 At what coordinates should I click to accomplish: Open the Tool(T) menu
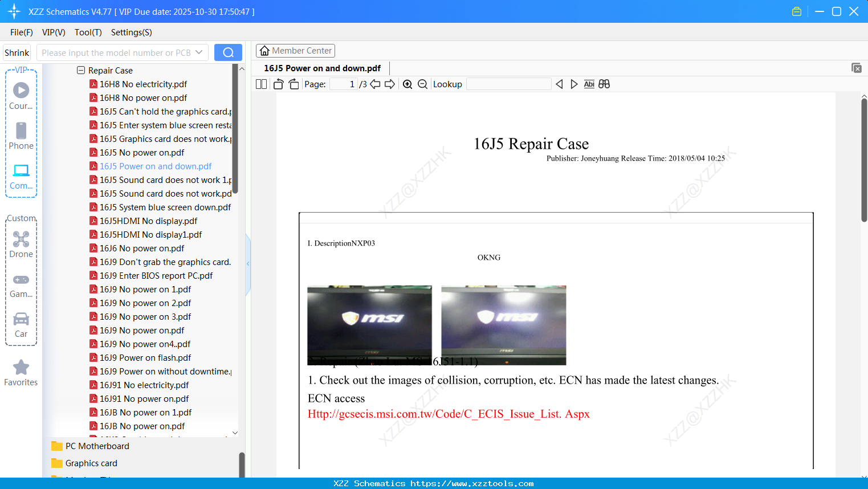tap(88, 32)
